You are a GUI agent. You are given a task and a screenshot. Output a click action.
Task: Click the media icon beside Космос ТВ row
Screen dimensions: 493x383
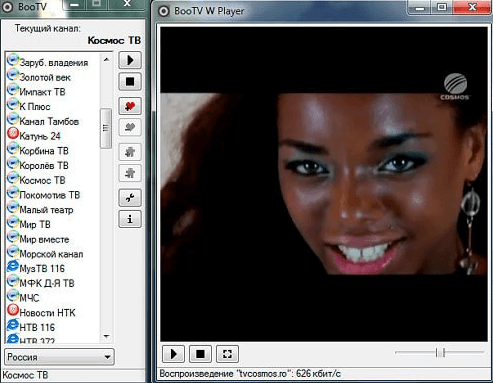point(13,178)
